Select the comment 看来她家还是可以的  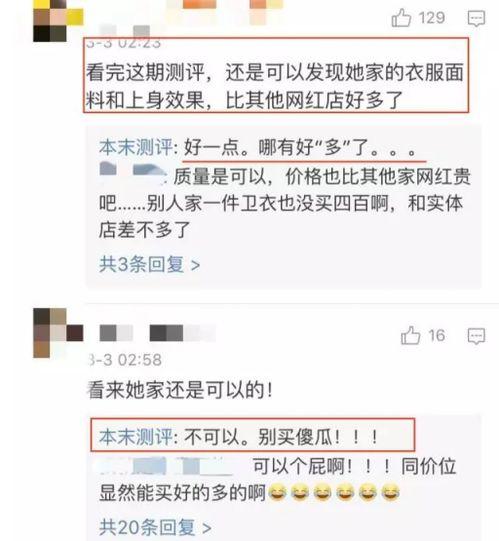[x=180, y=390]
